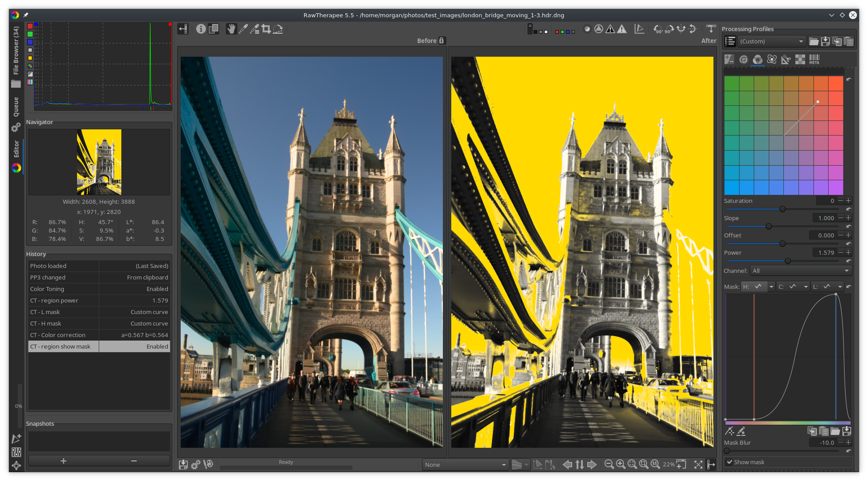Toggle the red channel histogram
Screen dimensions: 868x481
30,26
